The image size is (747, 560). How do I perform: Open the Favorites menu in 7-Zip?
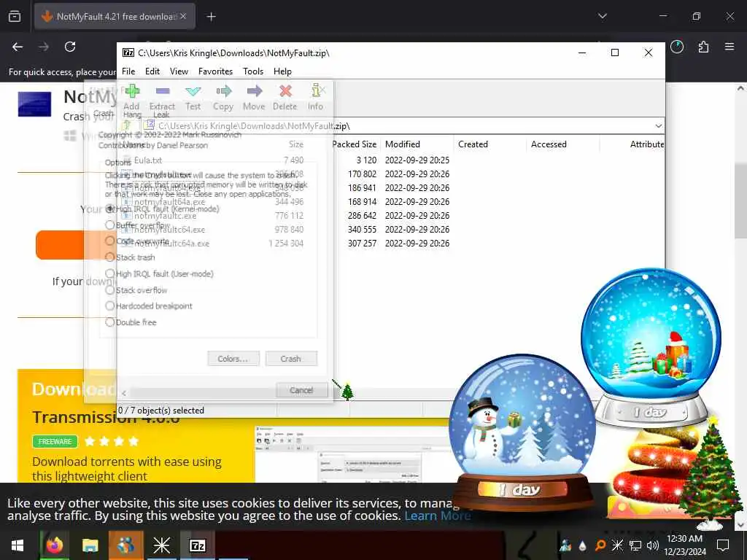pyautogui.click(x=215, y=71)
